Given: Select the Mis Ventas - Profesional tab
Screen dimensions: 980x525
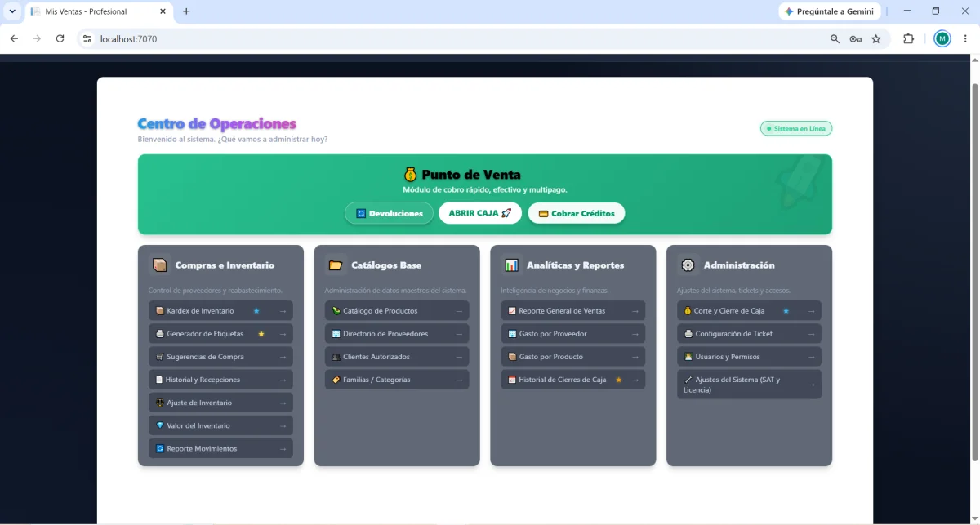Looking at the screenshot, I should tap(99, 11).
